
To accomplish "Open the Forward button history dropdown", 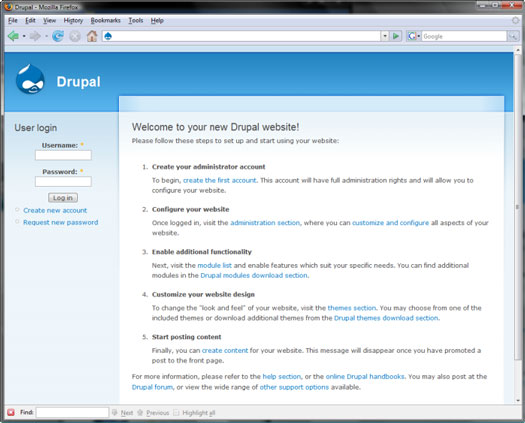I will pos(46,36).
